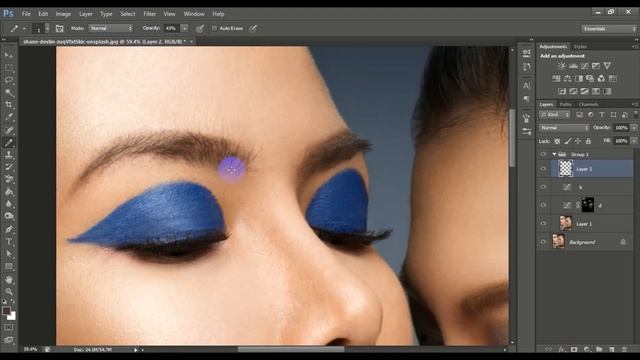Select the Hand tool
The width and height of the screenshot is (640, 360).
9,280
